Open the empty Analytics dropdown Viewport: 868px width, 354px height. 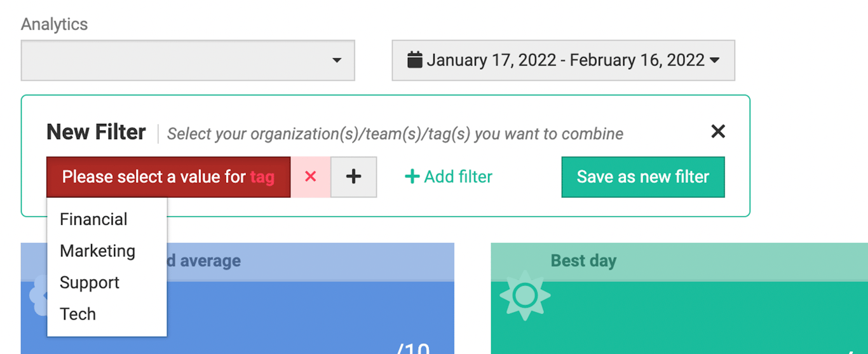tap(187, 60)
